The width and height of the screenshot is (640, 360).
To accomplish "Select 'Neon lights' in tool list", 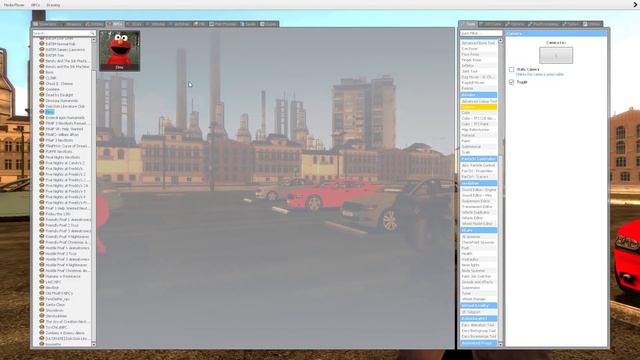I will (479, 265).
